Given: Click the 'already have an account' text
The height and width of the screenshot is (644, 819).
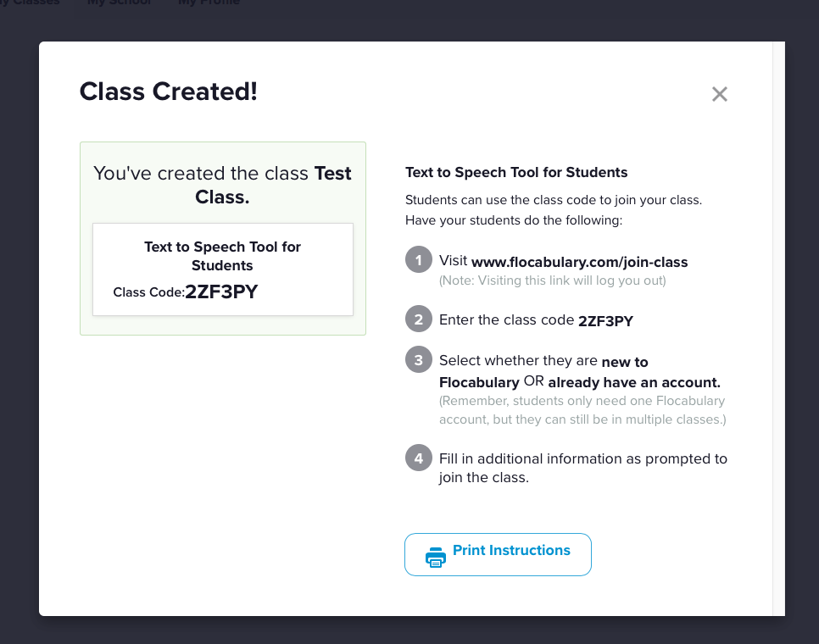Looking at the screenshot, I should pos(634,382).
